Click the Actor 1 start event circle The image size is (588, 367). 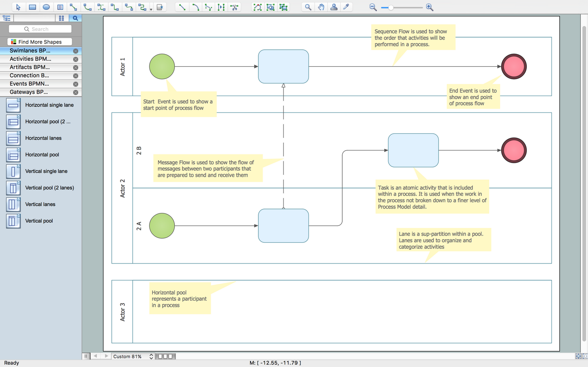click(x=162, y=67)
